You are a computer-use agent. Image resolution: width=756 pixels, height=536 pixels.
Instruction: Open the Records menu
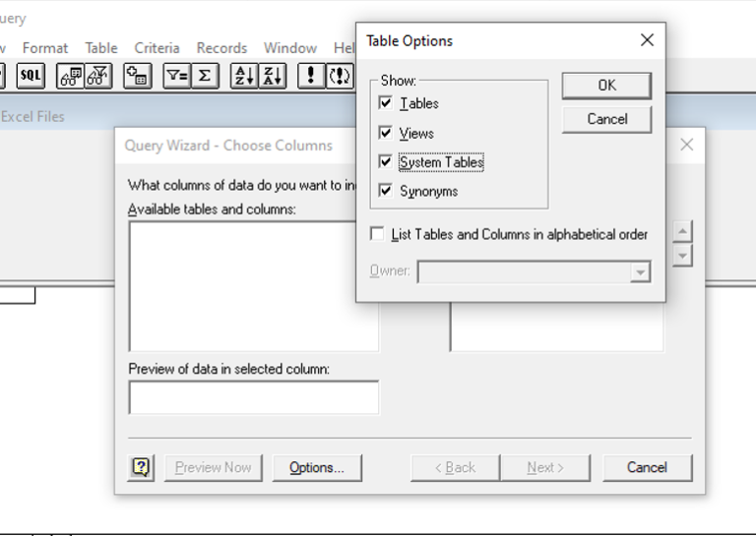click(x=221, y=48)
